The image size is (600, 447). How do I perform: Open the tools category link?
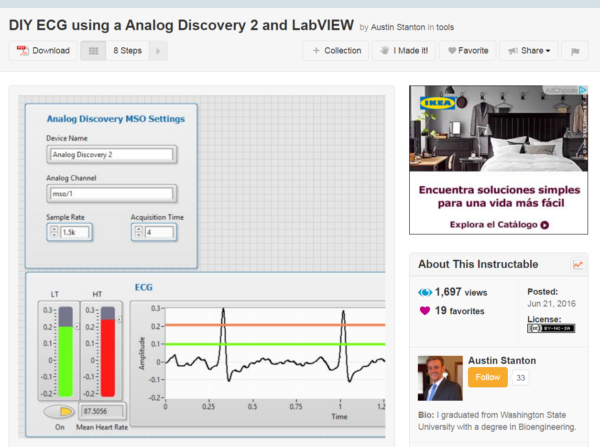click(x=445, y=27)
